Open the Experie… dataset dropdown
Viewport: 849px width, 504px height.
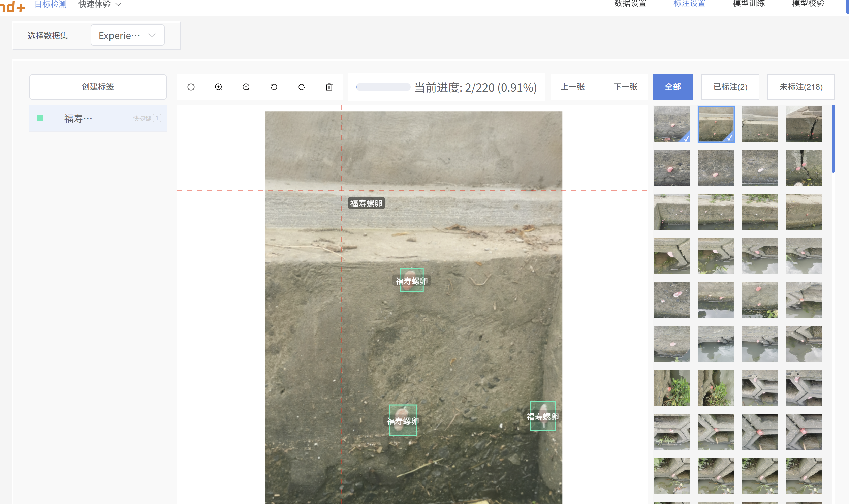pos(127,35)
